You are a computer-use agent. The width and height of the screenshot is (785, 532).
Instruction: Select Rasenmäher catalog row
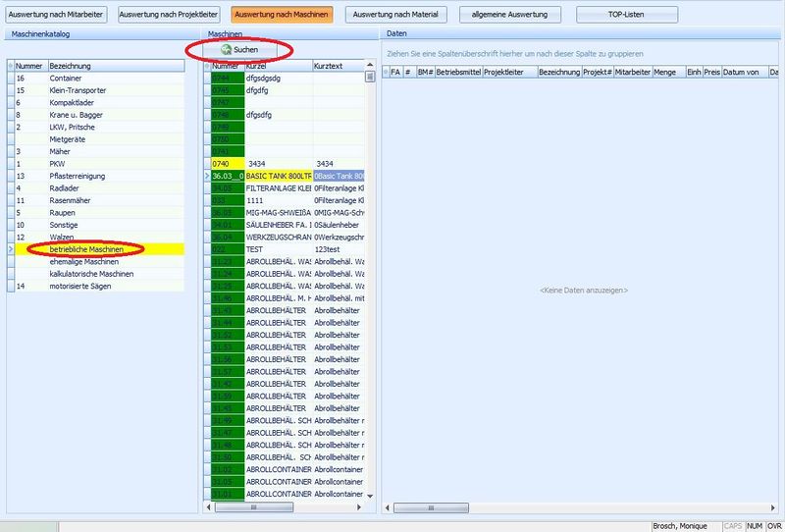[x=95, y=200]
